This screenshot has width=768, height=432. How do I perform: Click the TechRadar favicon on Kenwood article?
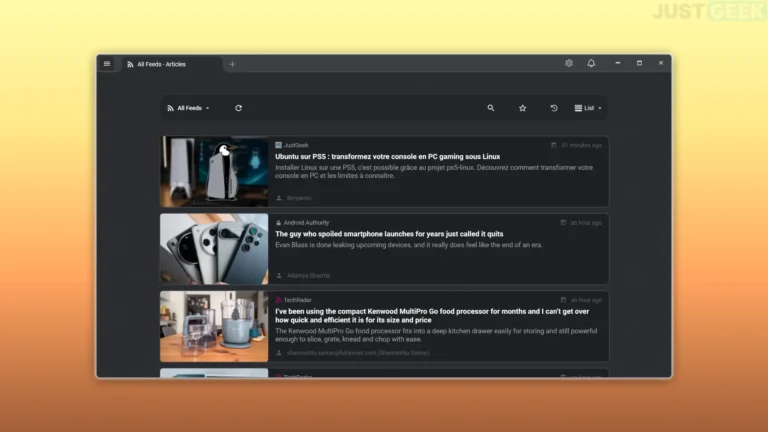[x=278, y=300]
